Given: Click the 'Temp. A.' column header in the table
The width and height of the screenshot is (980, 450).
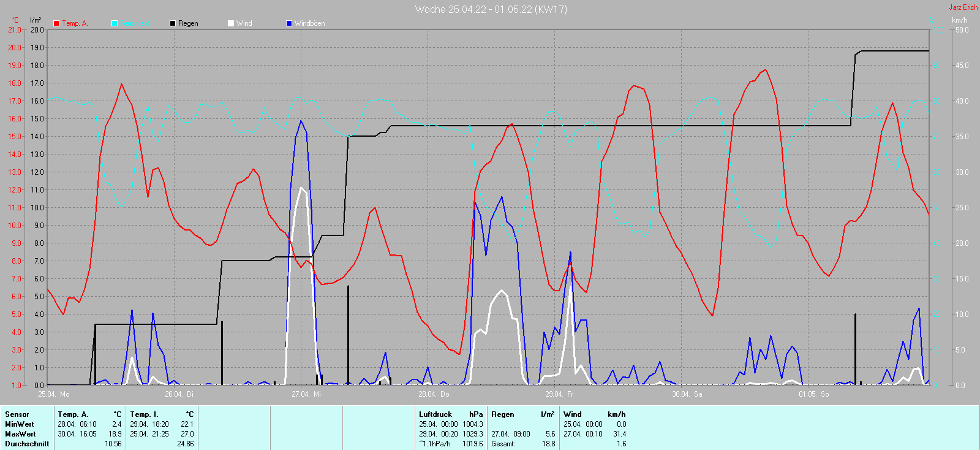Looking at the screenshot, I should coord(73,414).
